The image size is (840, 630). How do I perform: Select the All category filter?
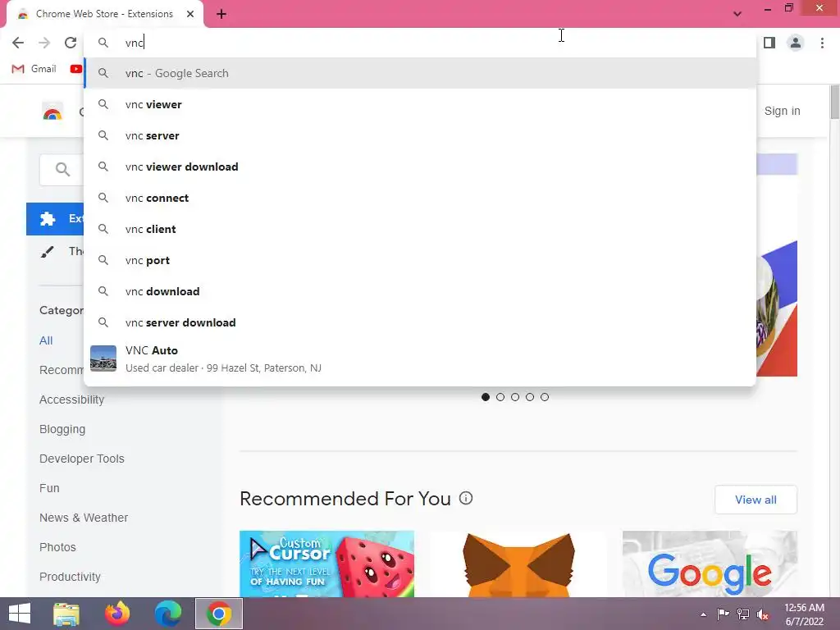tap(46, 340)
